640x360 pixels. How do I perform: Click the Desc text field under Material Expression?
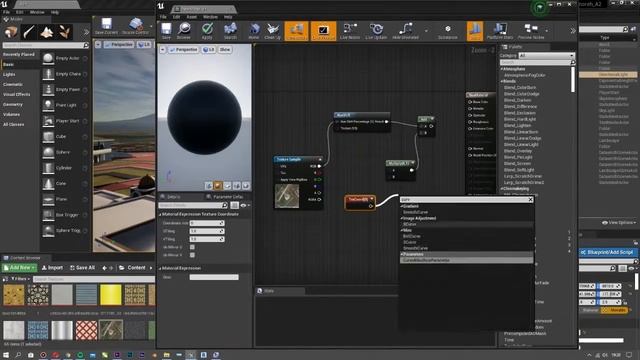[x=214, y=277]
